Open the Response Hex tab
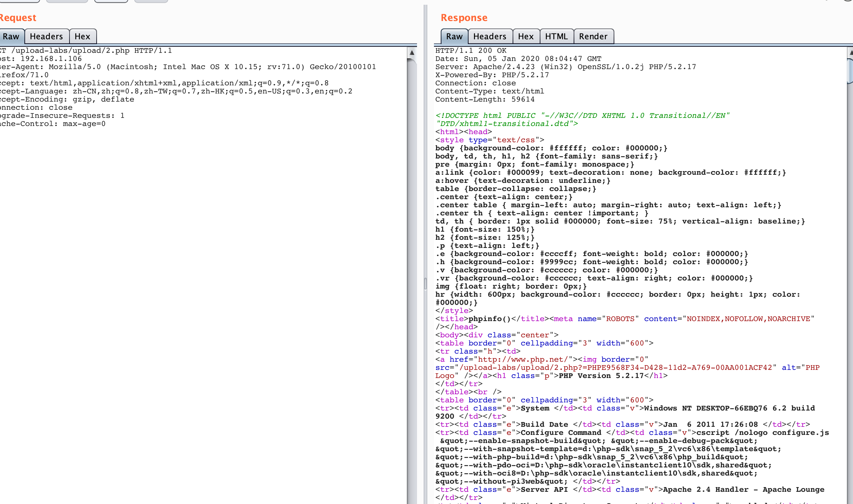 526,36
